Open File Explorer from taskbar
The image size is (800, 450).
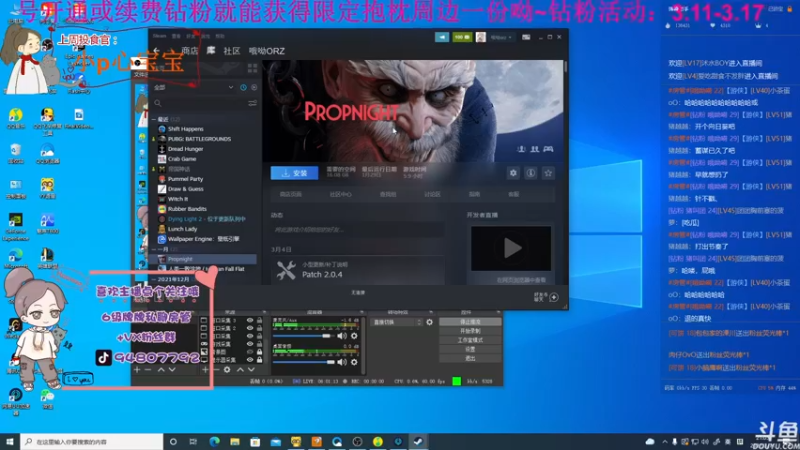pos(235,441)
